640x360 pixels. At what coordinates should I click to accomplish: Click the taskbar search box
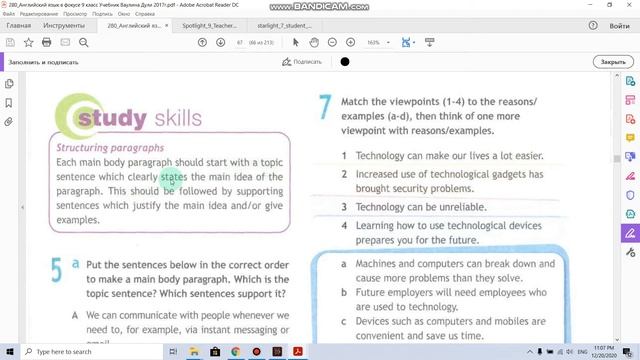click(x=91, y=351)
